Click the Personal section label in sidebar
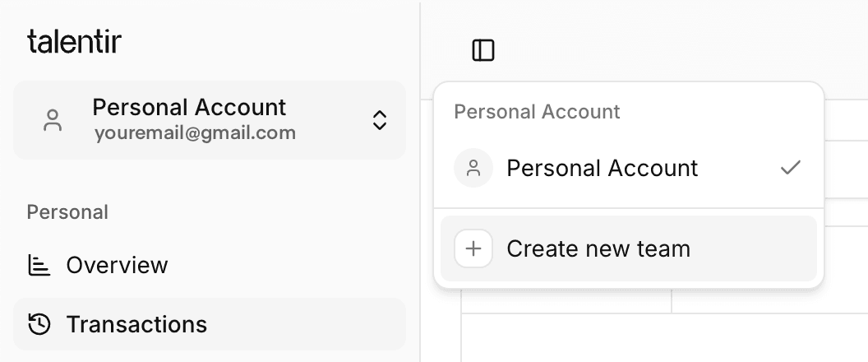Screen dimensions: 868x362 coord(67,212)
